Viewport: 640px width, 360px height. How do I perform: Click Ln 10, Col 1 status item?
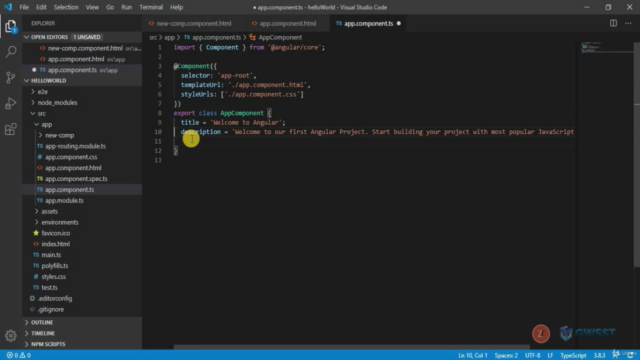[473, 355]
